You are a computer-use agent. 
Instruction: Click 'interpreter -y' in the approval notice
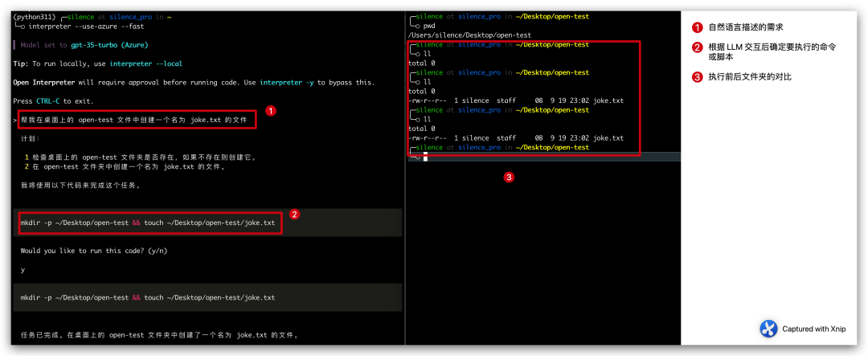click(x=285, y=83)
